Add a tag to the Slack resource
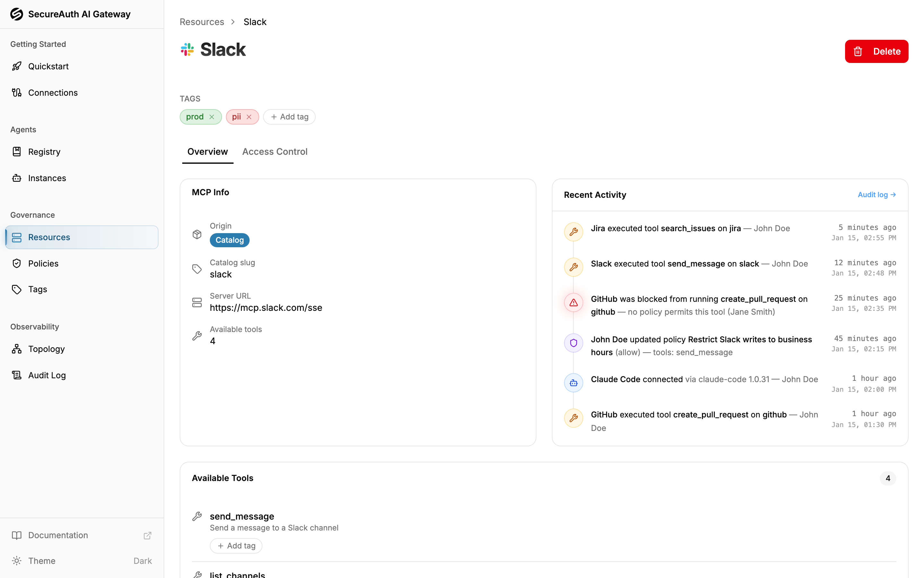The height and width of the screenshot is (578, 924). point(289,117)
